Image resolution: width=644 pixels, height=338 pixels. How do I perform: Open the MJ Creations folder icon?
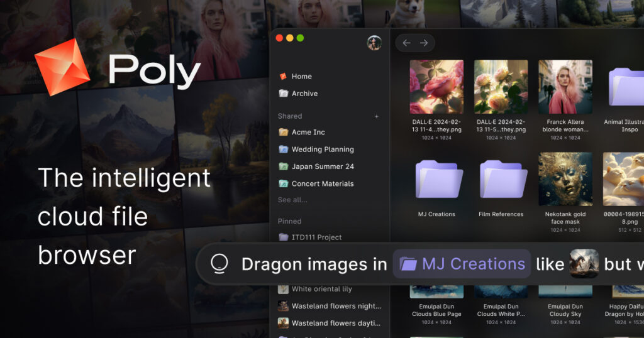pos(436,179)
